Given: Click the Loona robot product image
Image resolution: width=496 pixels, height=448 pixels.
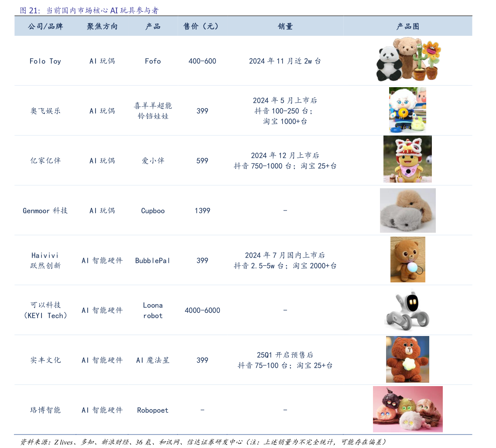Looking at the screenshot, I should (x=407, y=310).
